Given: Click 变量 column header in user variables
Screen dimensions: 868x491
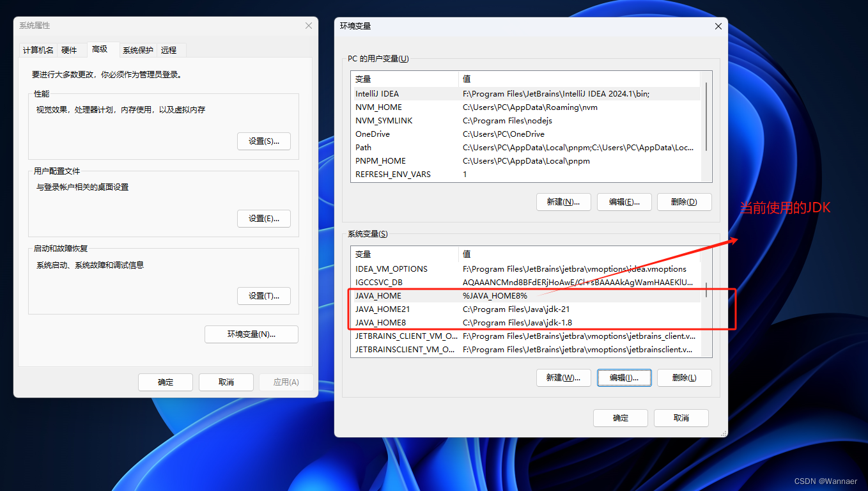Looking at the screenshot, I should 405,79.
